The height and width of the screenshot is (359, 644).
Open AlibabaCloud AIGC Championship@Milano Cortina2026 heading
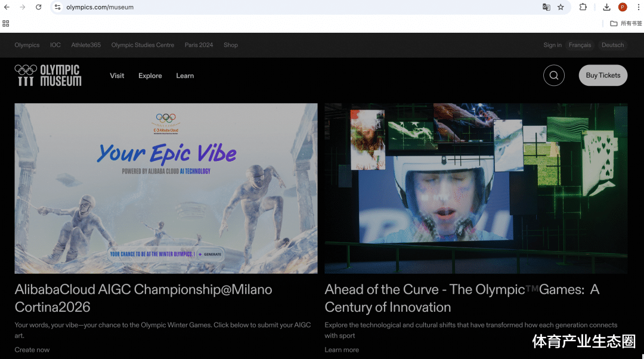pyautogui.click(x=143, y=298)
